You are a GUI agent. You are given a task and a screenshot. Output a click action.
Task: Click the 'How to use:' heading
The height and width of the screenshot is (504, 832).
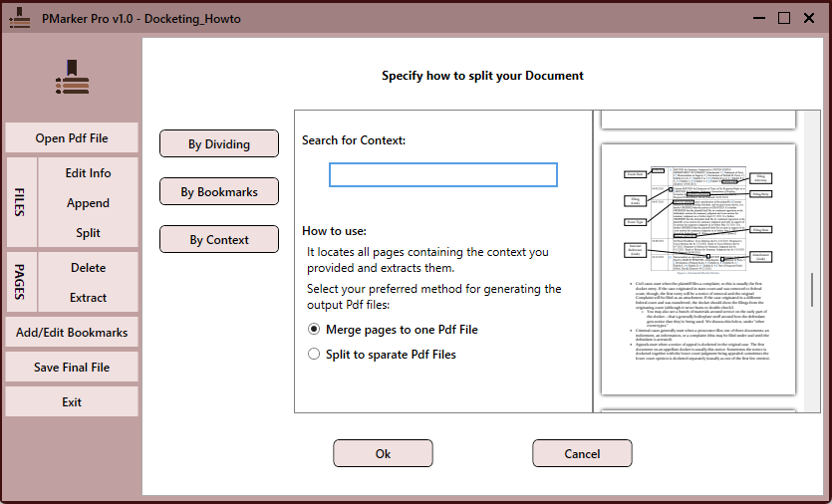coord(334,231)
